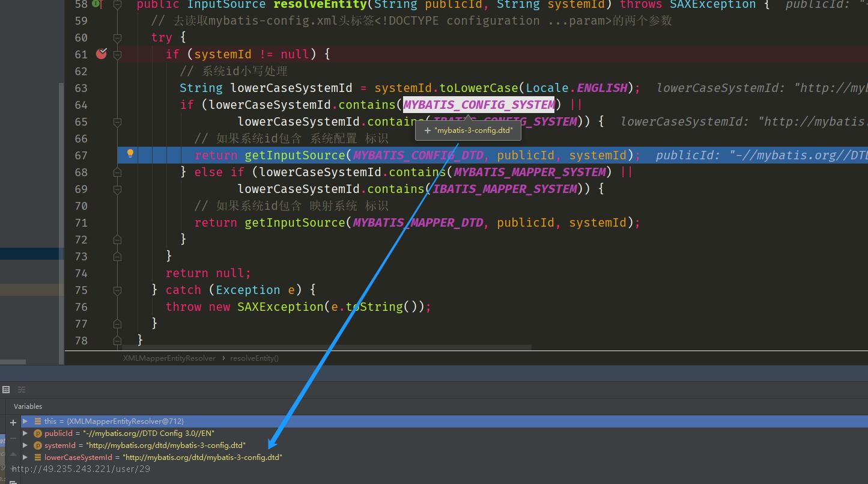Click the parameter icon beside publicId
The image size is (868, 484).
(x=37, y=433)
